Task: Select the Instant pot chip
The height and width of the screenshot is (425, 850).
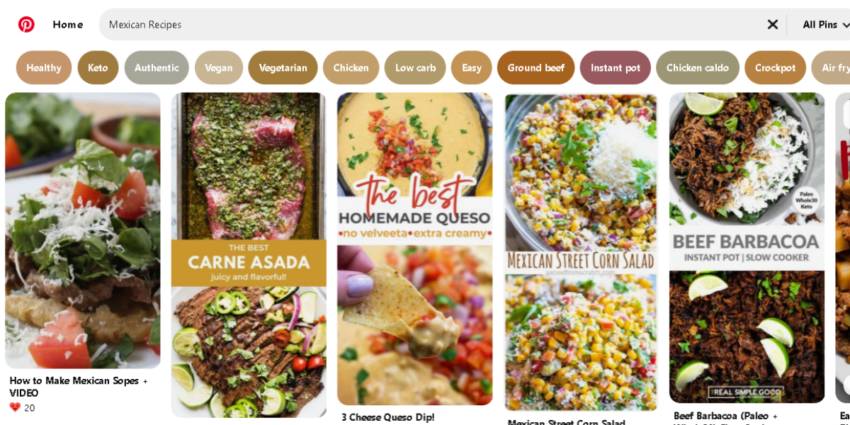Action: (x=615, y=68)
